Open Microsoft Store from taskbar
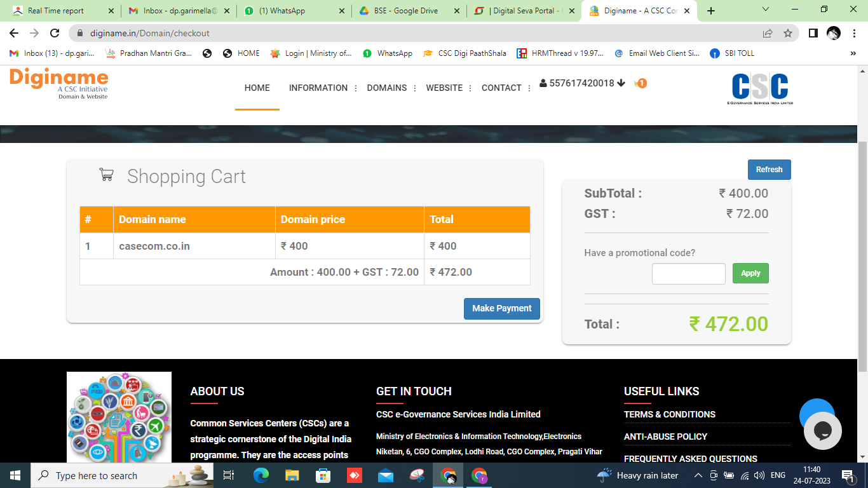This screenshot has width=868, height=488. [x=323, y=475]
